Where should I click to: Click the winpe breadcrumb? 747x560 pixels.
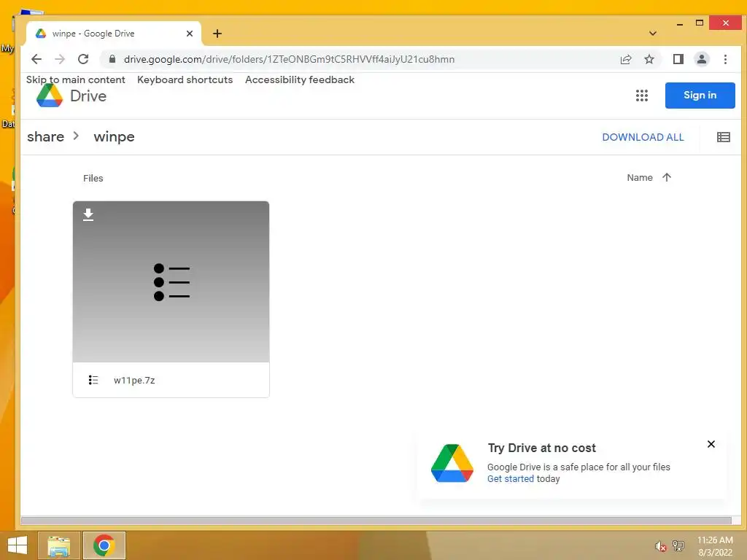[x=114, y=136]
